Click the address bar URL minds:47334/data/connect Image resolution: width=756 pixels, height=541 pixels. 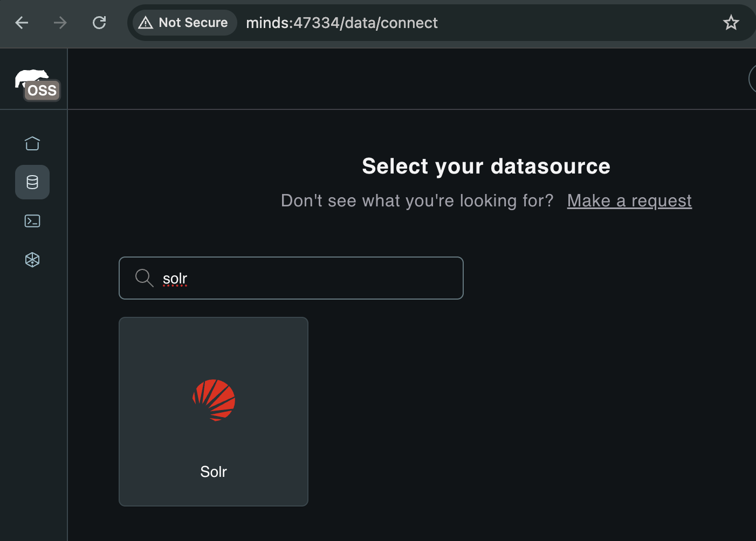342,23
